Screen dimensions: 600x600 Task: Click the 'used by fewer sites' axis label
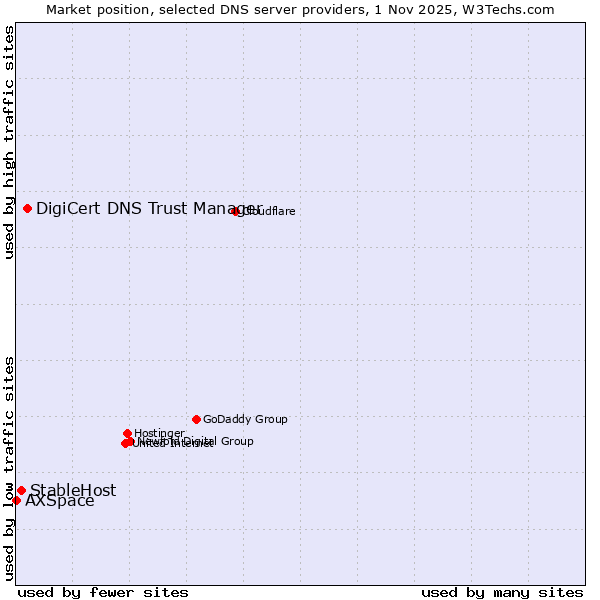103,592
